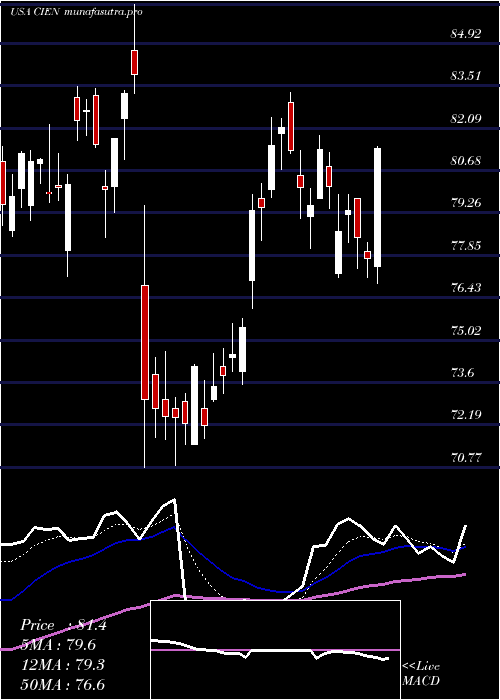Select the 82.09 price axis label
The height and width of the screenshot is (700, 500).
coord(466,118)
